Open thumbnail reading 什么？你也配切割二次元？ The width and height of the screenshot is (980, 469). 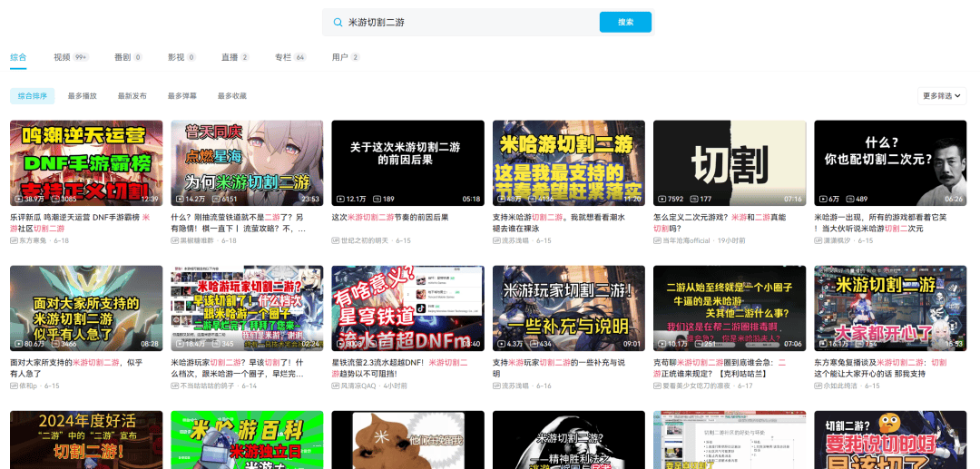tap(891, 163)
